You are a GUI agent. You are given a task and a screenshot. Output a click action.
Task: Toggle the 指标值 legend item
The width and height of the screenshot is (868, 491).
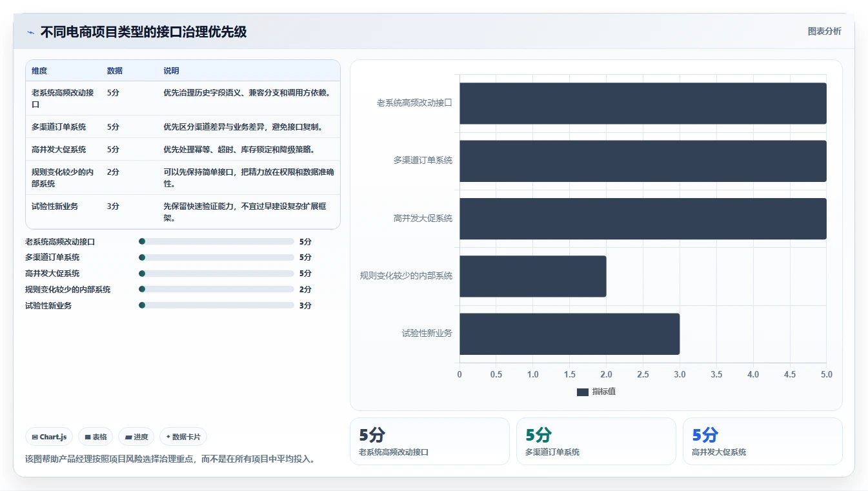coord(596,392)
